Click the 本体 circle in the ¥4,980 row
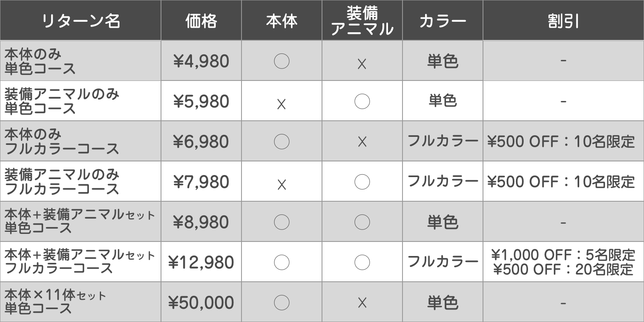The width and height of the screenshot is (644, 322). tap(281, 61)
